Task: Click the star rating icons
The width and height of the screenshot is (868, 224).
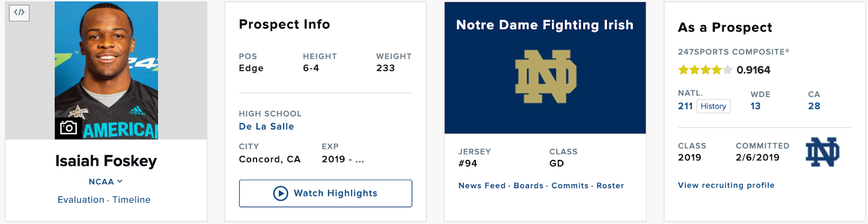Action: point(705,70)
